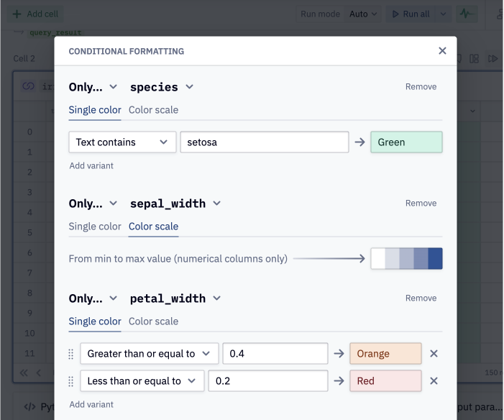Select Single color tab for sepal_width rule
Viewport: 504px width, 420px height.
[95, 227]
